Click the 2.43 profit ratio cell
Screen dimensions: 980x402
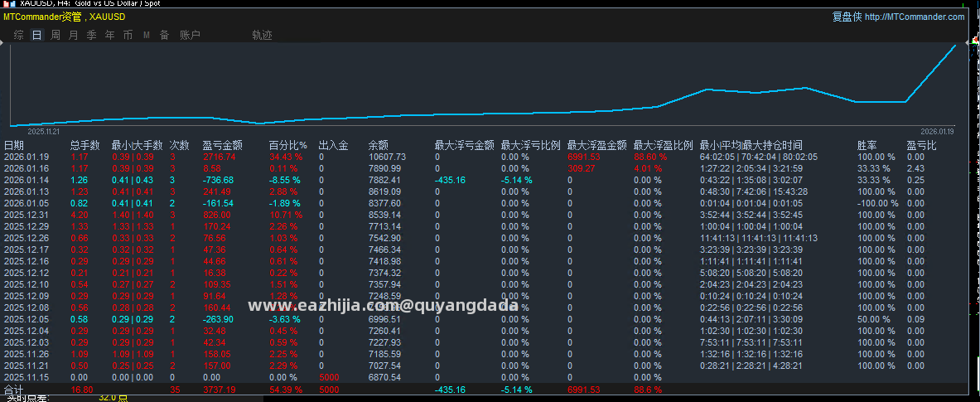click(915, 169)
